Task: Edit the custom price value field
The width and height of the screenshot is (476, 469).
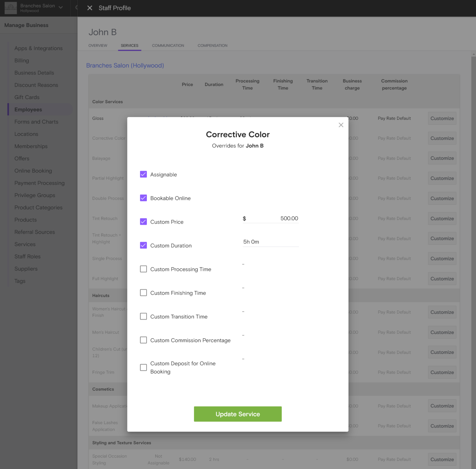Action: [x=275, y=218]
